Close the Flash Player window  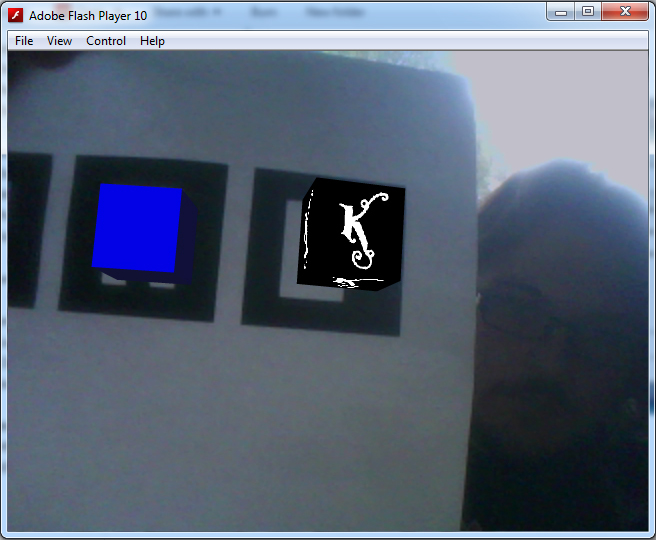click(625, 12)
